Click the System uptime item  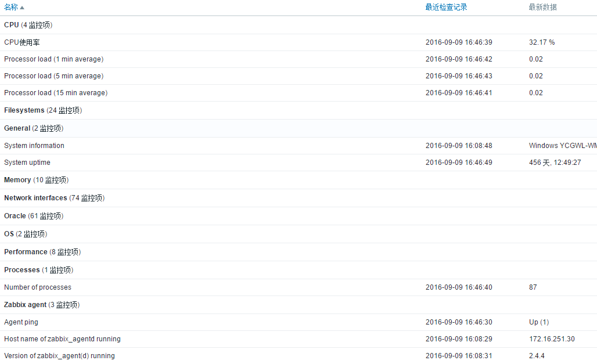click(27, 163)
